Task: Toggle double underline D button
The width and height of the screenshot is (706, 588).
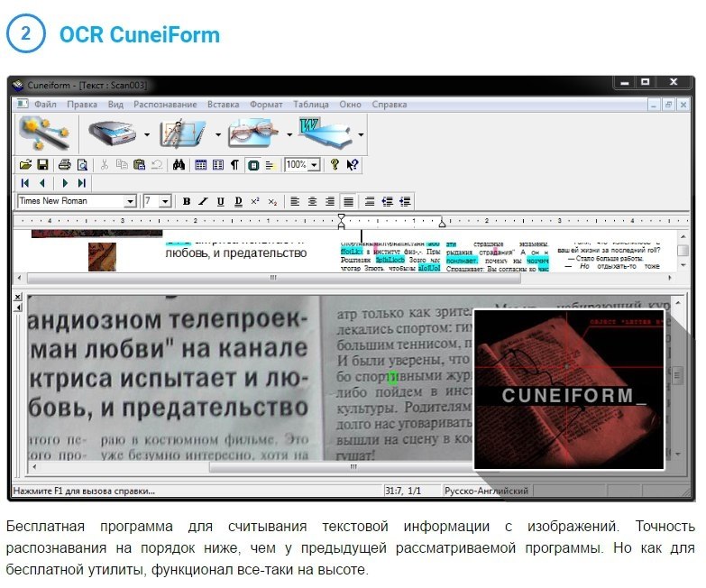Action: tap(238, 201)
